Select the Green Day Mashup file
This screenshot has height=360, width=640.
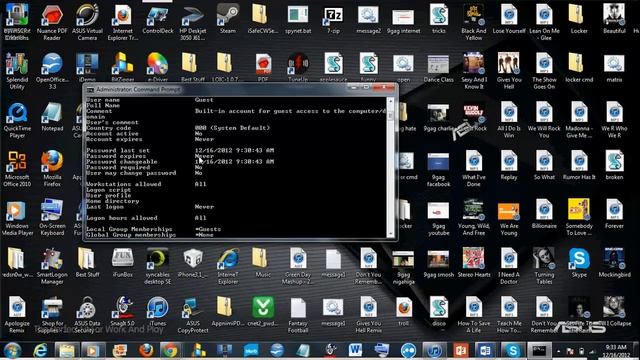pyautogui.click(x=298, y=266)
